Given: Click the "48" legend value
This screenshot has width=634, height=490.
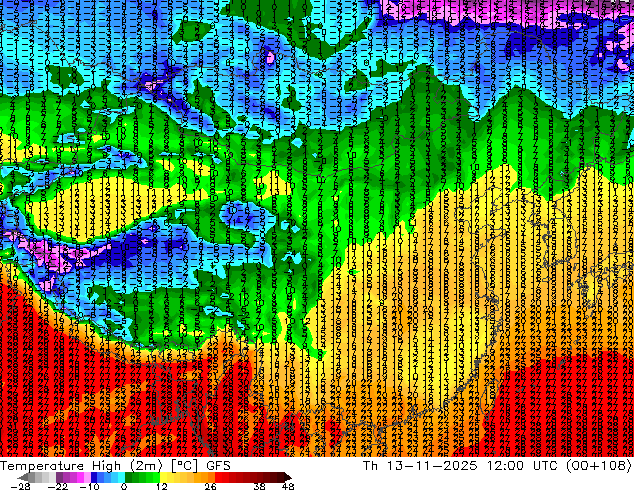Looking at the screenshot, I should pos(288,486).
